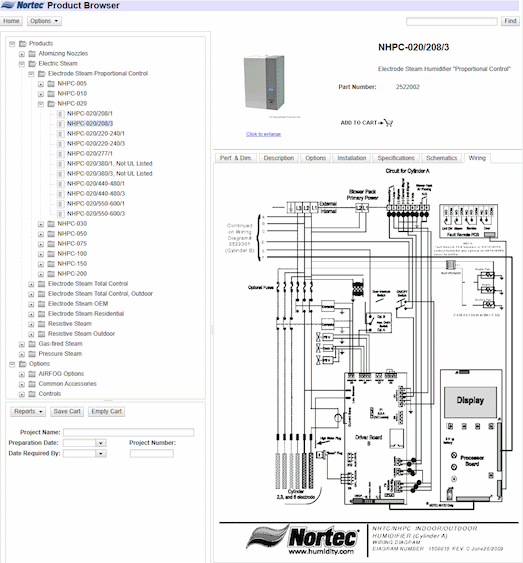Click the Add to Cart shopping cart icon
The width and height of the screenshot is (523, 563).
388,123
